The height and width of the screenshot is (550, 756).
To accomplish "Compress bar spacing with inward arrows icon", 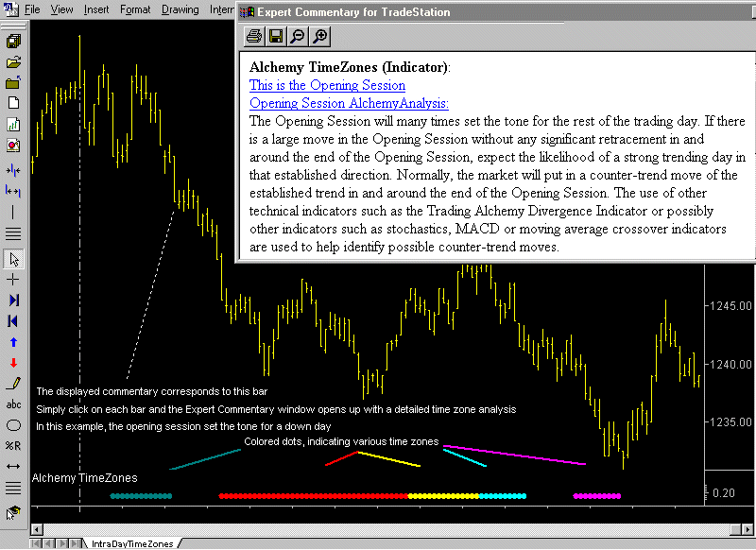I will click(x=13, y=170).
